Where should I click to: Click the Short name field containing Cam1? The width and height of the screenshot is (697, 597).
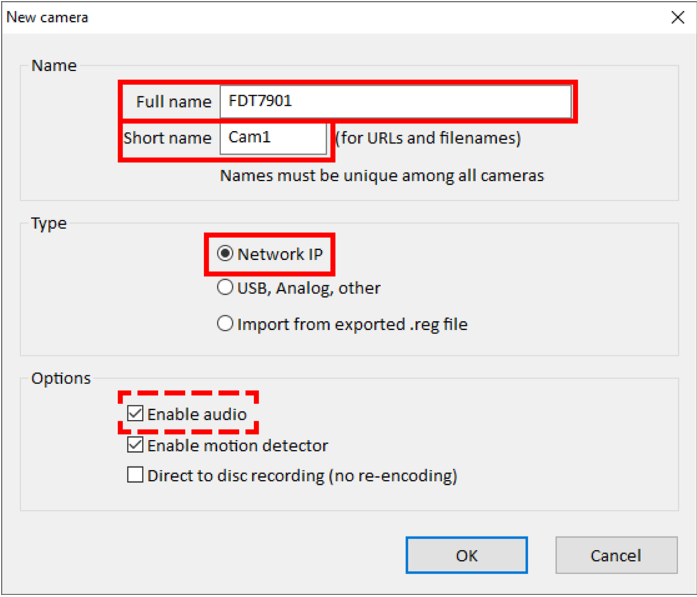coord(273,138)
